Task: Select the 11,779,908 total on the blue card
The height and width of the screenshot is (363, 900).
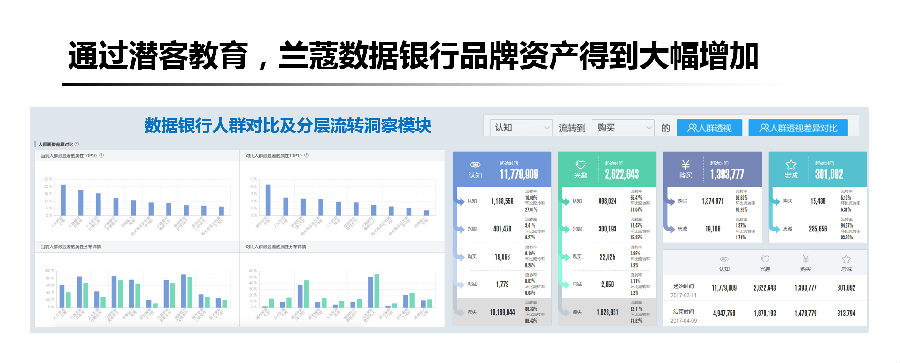Action: tap(519, 174)
